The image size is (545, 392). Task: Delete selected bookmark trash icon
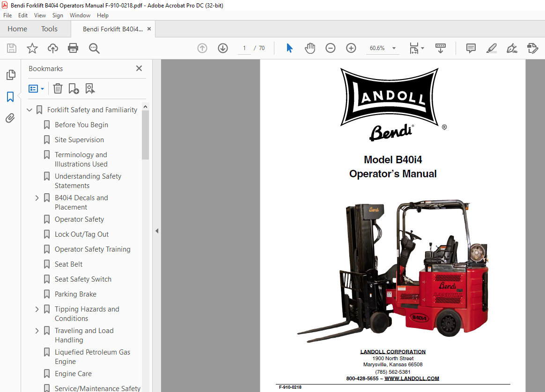58,88
